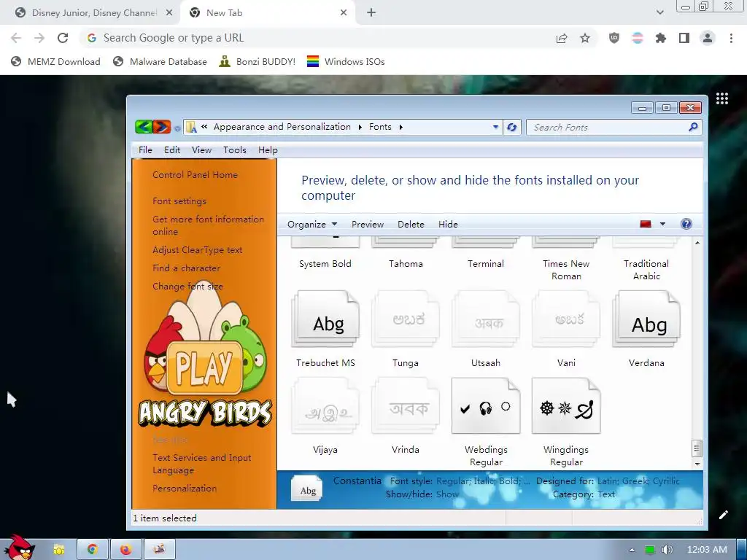Select the Vijaya font icon
This screenshot has width=747, height=560.
[x=325, y=405]
